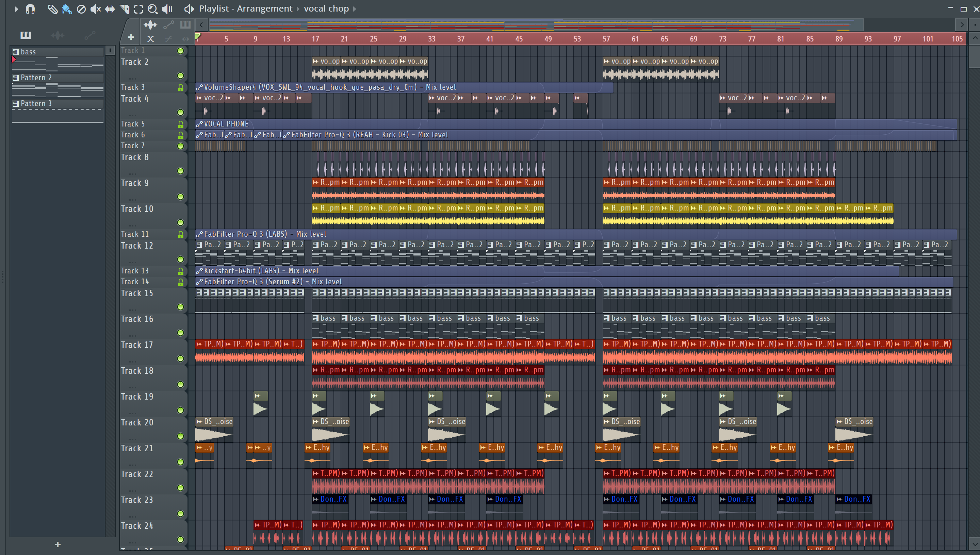This screenshot has width=980, height=555.
Task: Show automation clips in picker panel
Action: tap(90, 35)
